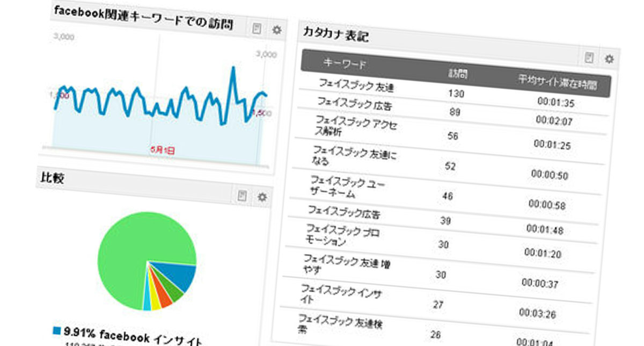Image resolution: width=644 pixels, height=346 pixels.
Task: Click the カタカナ表記 widget title
Action: [x=335, y=34]
